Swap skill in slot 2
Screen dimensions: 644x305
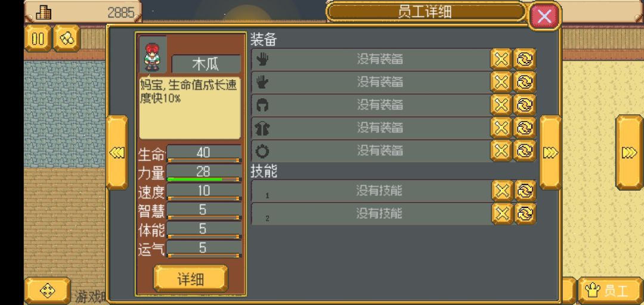[x=525, y=213]
